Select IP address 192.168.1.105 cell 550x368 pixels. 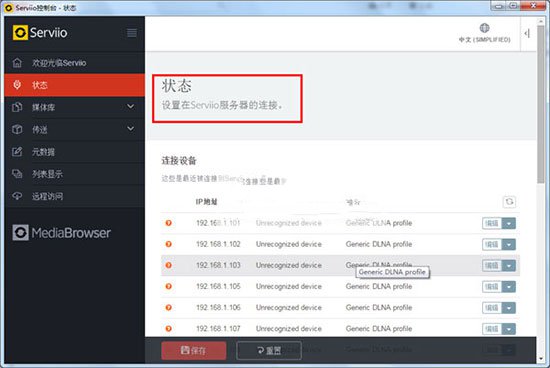(x=218, y=286)
